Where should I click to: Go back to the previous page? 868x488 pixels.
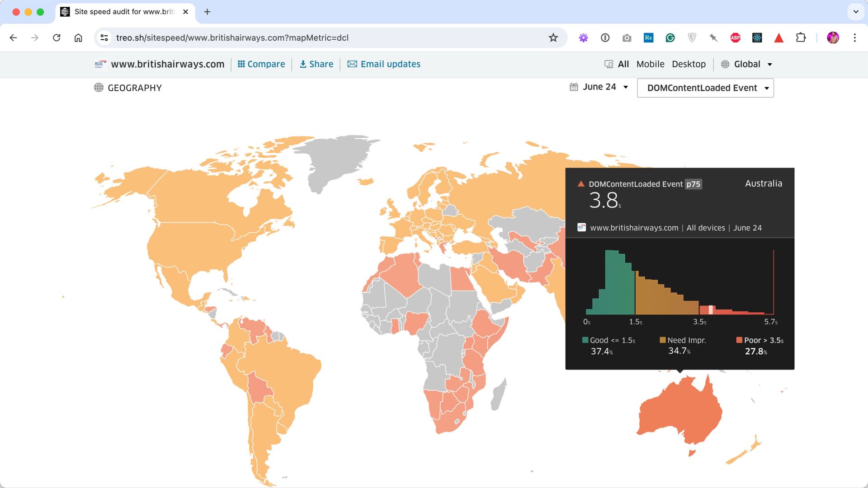click(13, 38)
